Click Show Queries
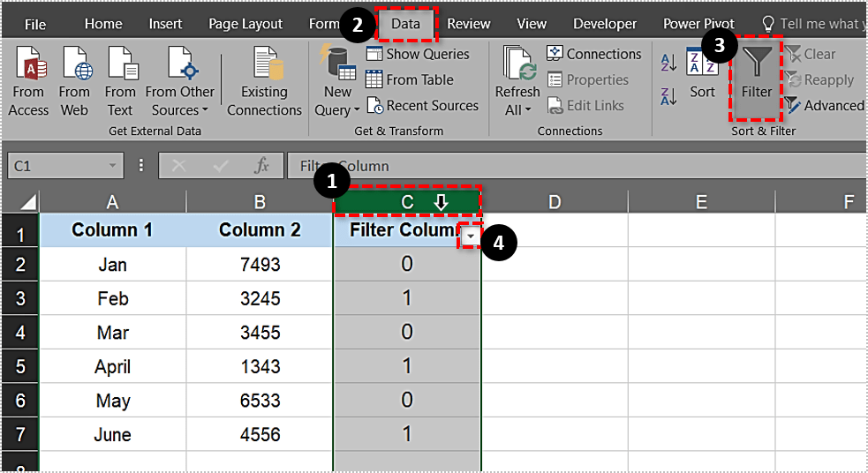868x473 pixels. point(418,54)
